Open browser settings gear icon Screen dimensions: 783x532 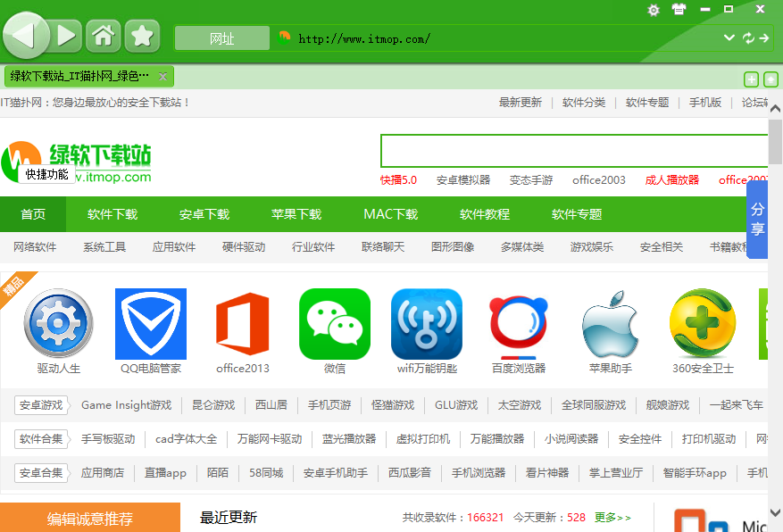tap(654, 10)
